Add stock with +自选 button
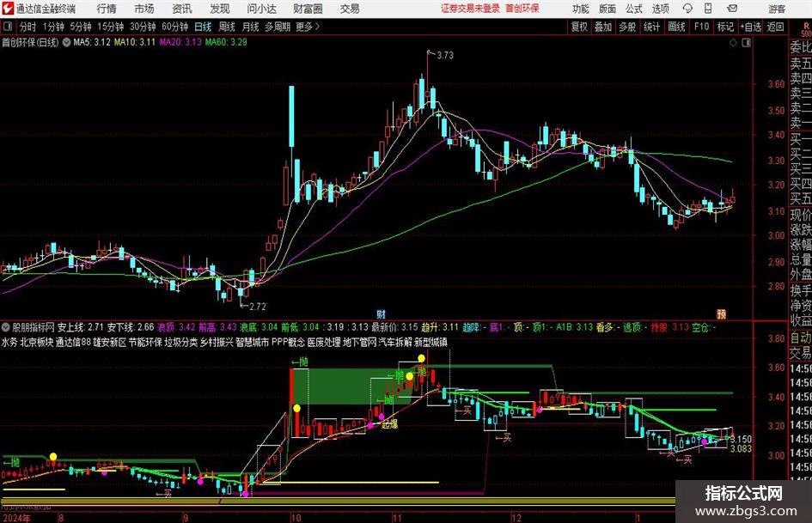Image resolution: width=812 pixels, height=523 pixels. pos(751,27)
